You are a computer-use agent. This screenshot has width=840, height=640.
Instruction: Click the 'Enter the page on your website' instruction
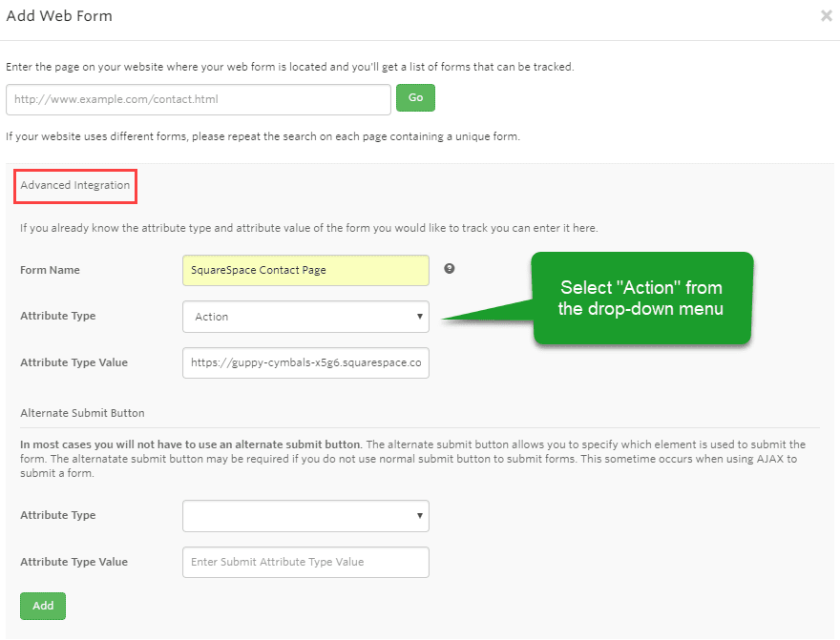(x=290, y=67)
